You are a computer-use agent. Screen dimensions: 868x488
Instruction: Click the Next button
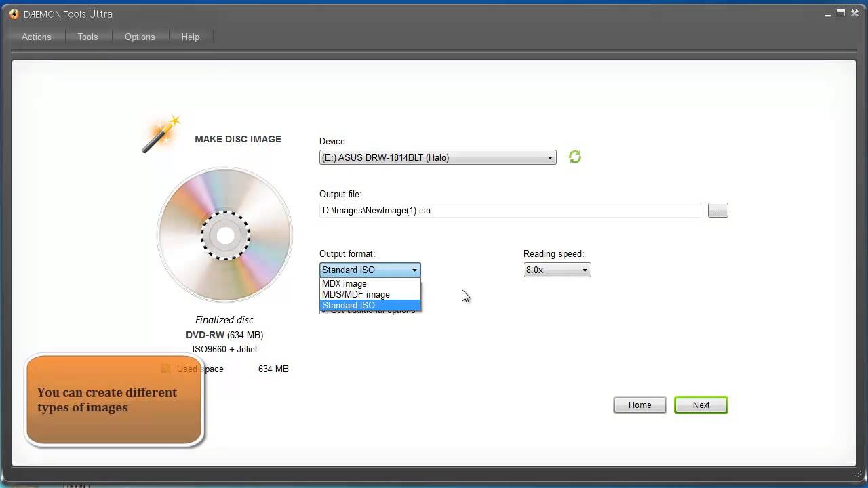pos(701,405)
